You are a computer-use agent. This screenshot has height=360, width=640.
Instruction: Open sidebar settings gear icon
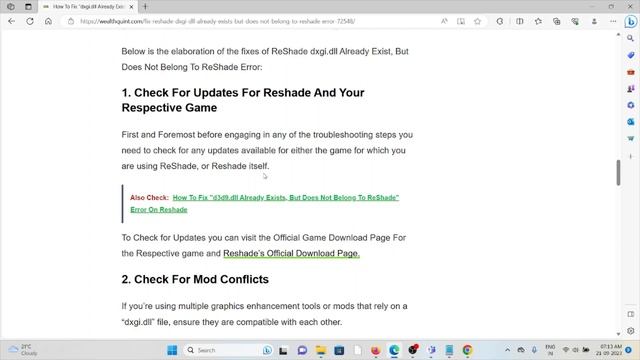pos(631,331)
